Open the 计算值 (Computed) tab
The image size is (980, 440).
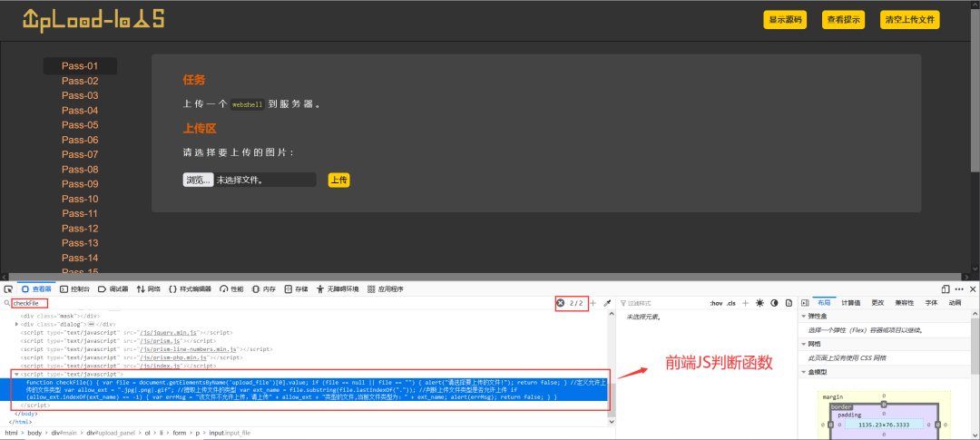tap(850, 303)
